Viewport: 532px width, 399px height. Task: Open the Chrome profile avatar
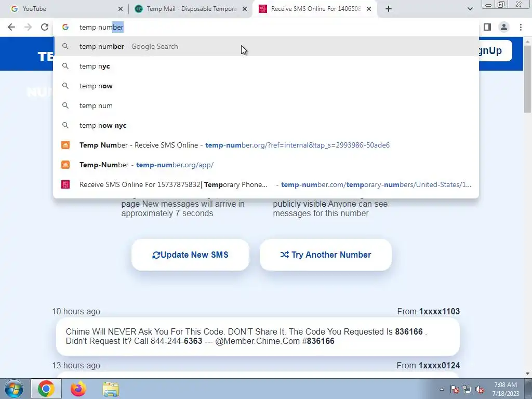tap(504, 27)
